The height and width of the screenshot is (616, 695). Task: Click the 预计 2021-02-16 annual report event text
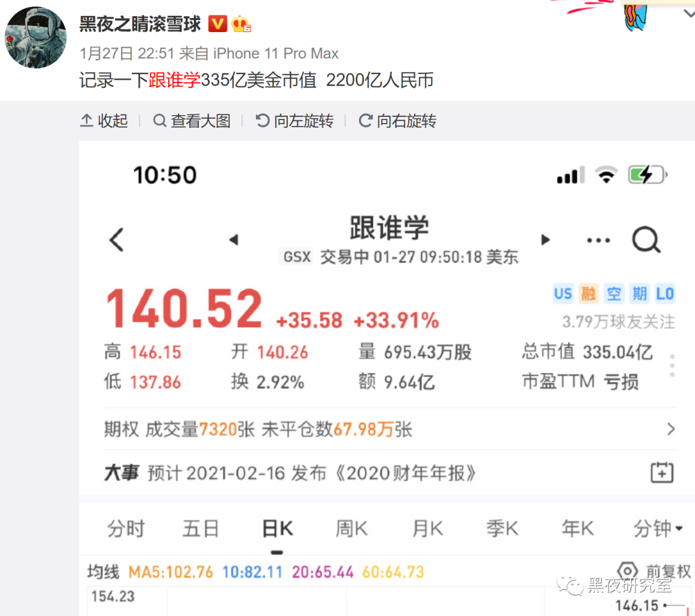click(312, 473)
